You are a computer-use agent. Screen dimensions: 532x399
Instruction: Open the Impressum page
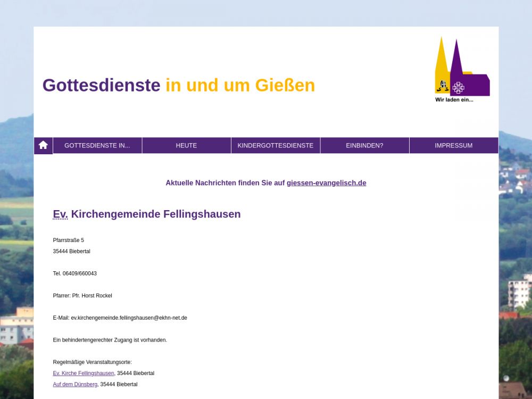[453, 145]
